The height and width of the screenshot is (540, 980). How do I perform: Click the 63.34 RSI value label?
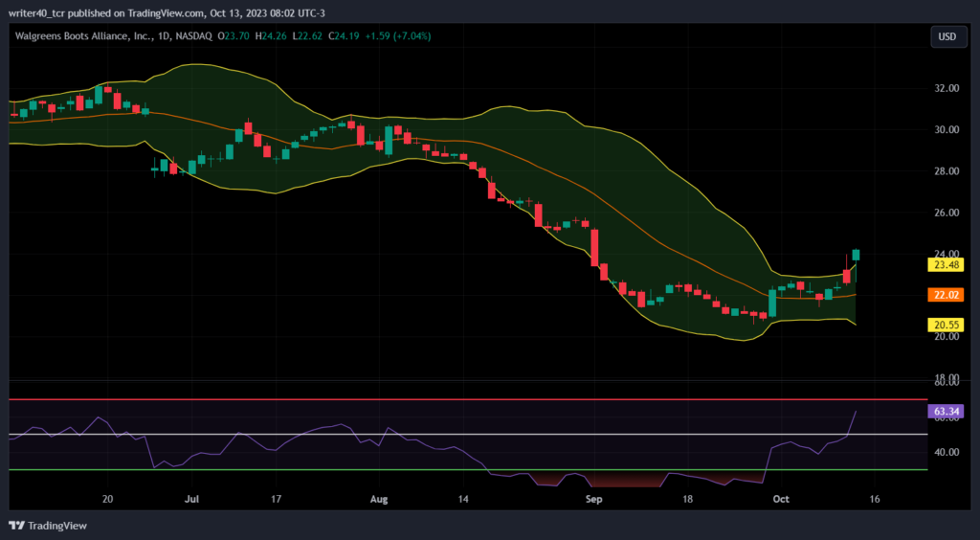(x=946, y=412)
